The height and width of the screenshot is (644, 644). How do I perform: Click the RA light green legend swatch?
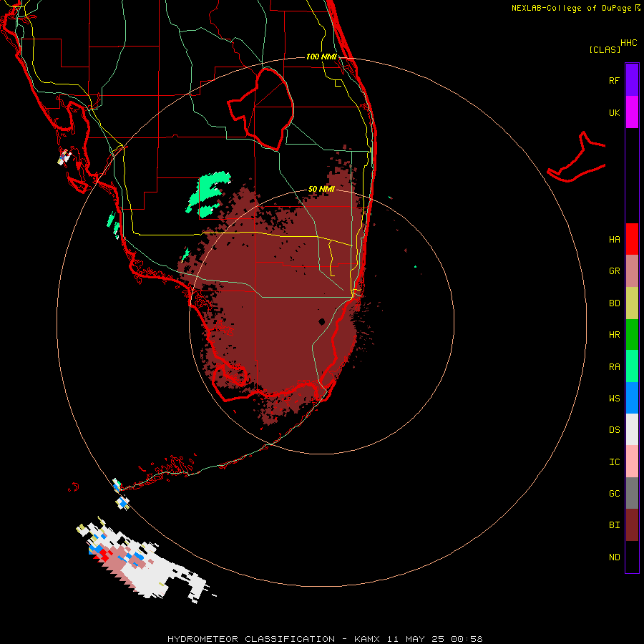point(632,366)
